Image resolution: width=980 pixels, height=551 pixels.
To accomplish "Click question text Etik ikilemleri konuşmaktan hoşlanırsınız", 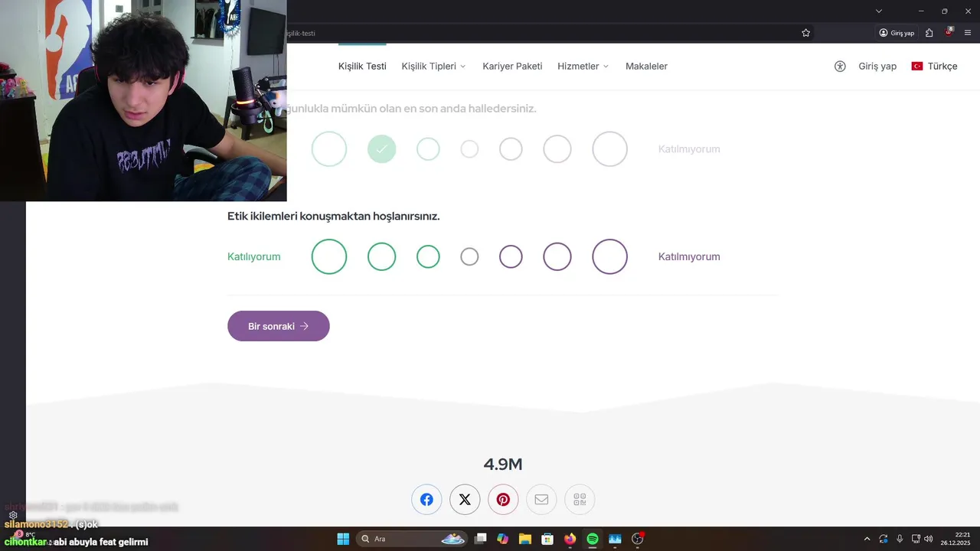I will [333, 217].
